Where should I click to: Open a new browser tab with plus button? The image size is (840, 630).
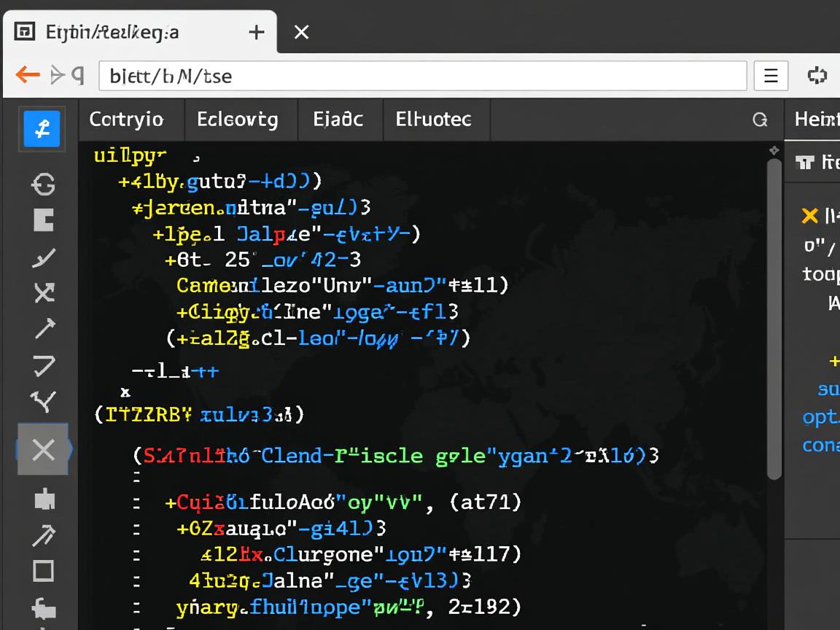pos(256,32)
